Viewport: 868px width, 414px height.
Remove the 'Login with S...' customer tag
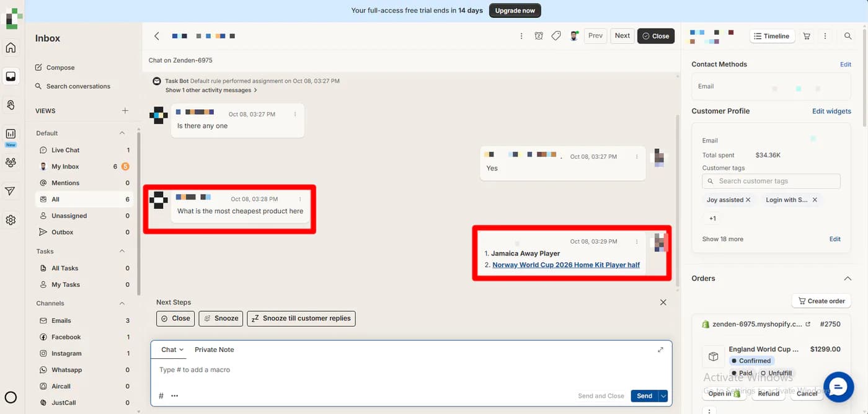pyautogui.click(x=815, y=200)
